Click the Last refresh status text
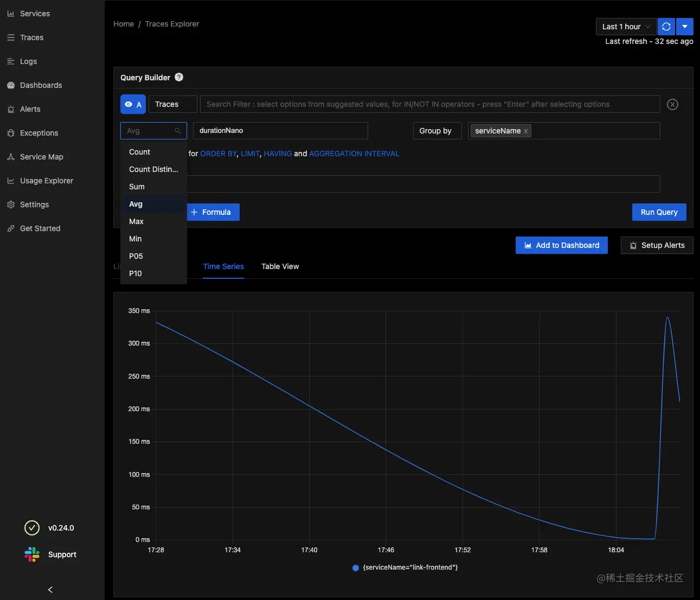 [x=649, y=41]
